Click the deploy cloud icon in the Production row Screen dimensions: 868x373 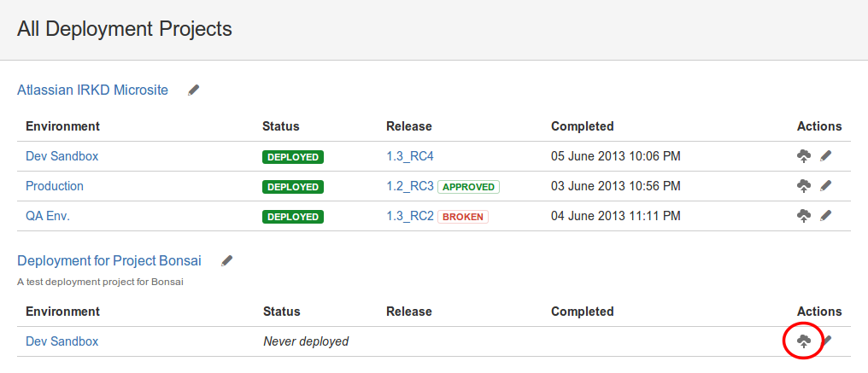pyautogui.click(x=803, y=186)
